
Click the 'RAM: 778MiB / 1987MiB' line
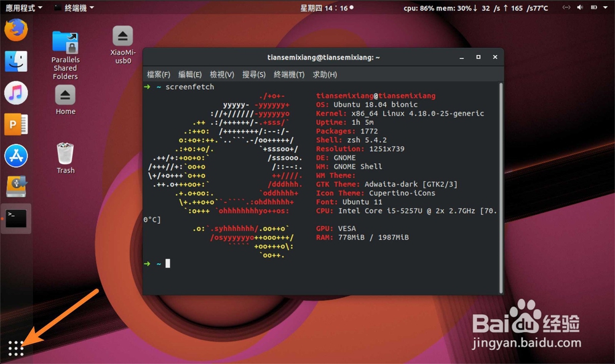click(x=362, y=237)
